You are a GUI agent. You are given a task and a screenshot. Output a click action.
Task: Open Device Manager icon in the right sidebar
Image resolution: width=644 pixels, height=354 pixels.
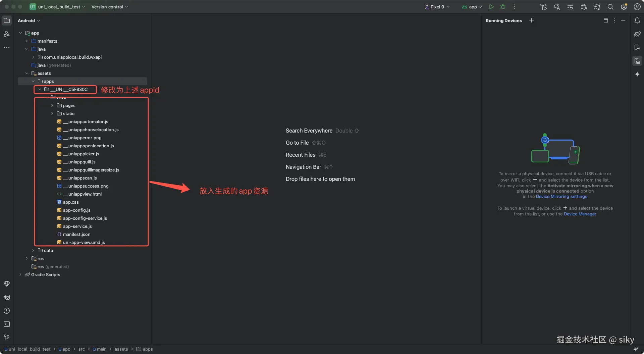(637, 47)
